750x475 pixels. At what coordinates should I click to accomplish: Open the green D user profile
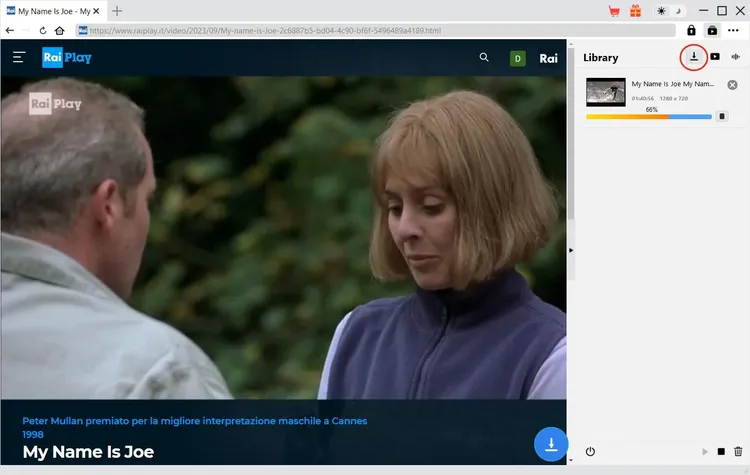click(518, 58)
